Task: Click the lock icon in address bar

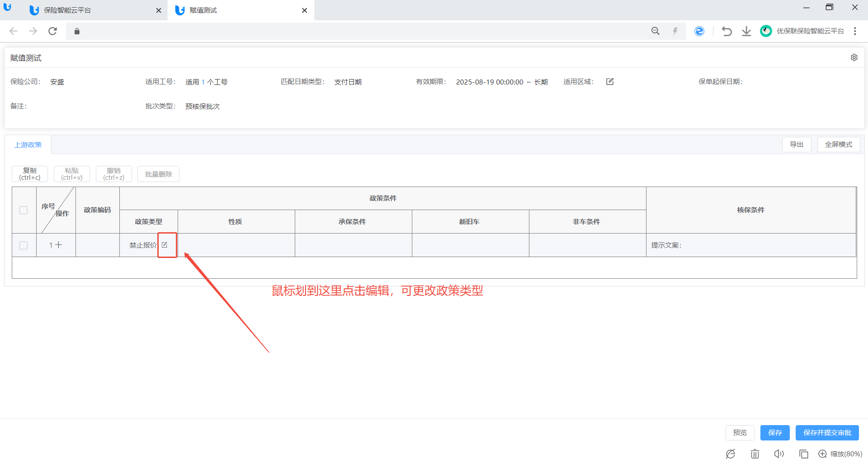Action: (x=77, y=31)
